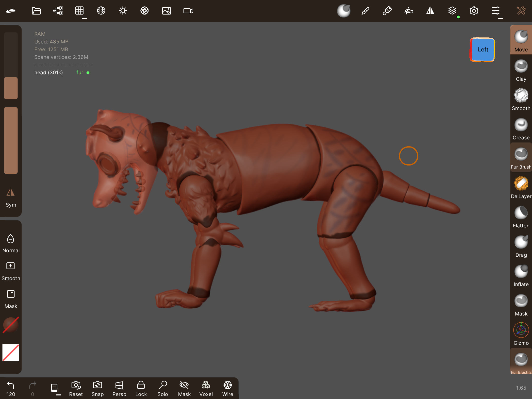Click the Redo arrow showing 0

point(33,389)
